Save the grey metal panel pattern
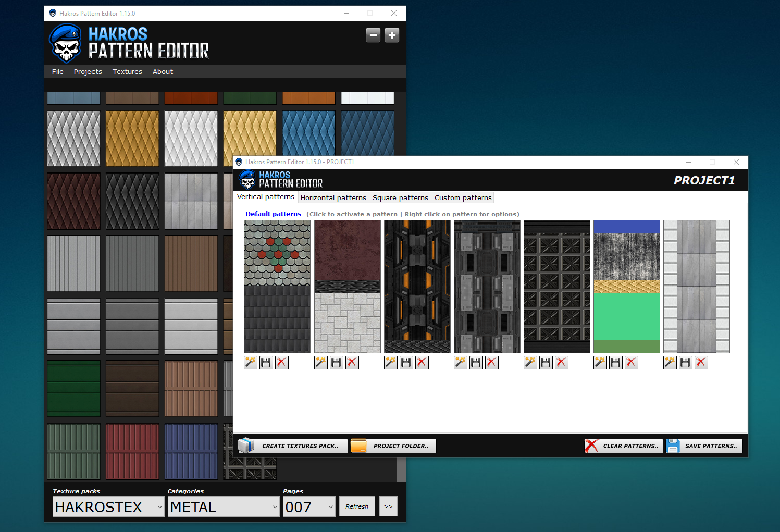780x532 pixels. coord(686,363)
